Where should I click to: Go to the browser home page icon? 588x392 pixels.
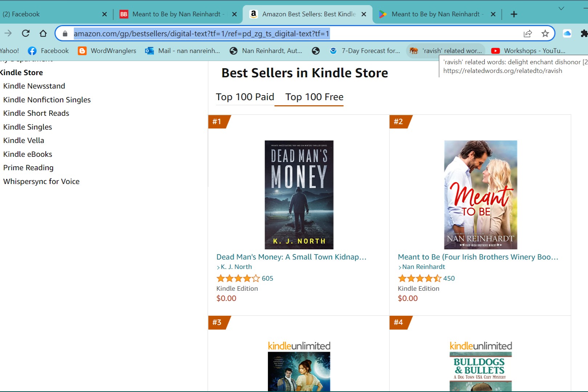click(x=43, y=33)
